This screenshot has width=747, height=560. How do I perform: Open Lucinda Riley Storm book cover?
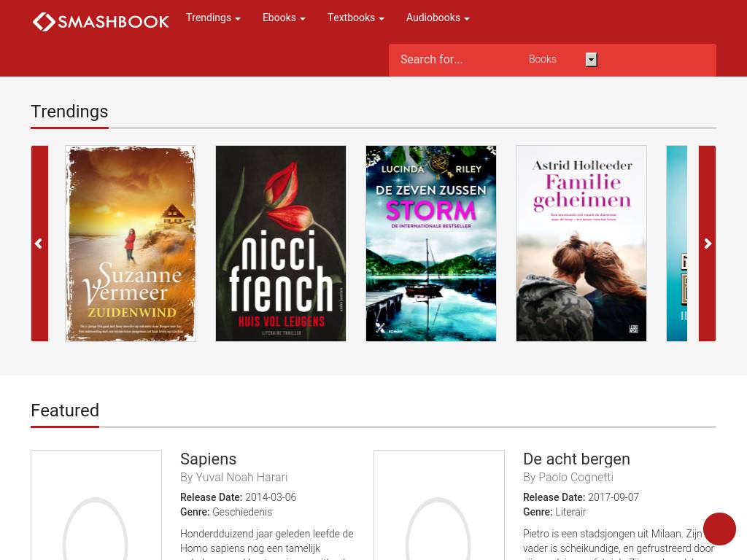[x=431, y=244]
